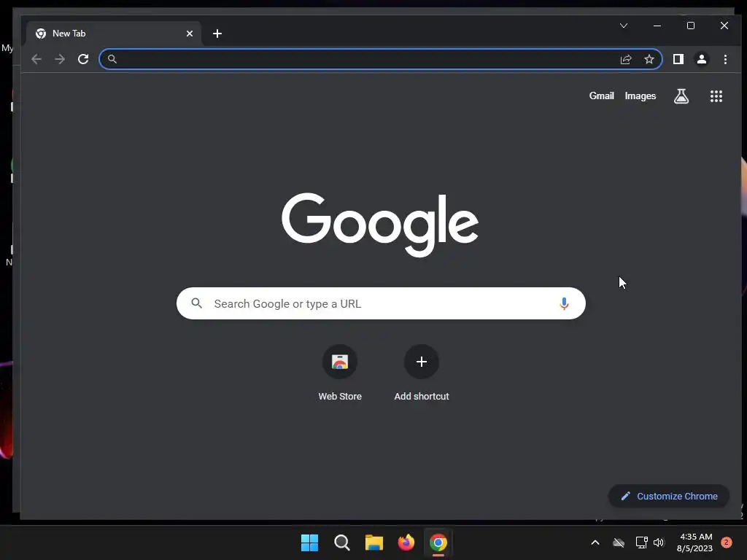Launch Firefox from the taskbar
This screenshot has height=560, width=747.
(406, 542)
